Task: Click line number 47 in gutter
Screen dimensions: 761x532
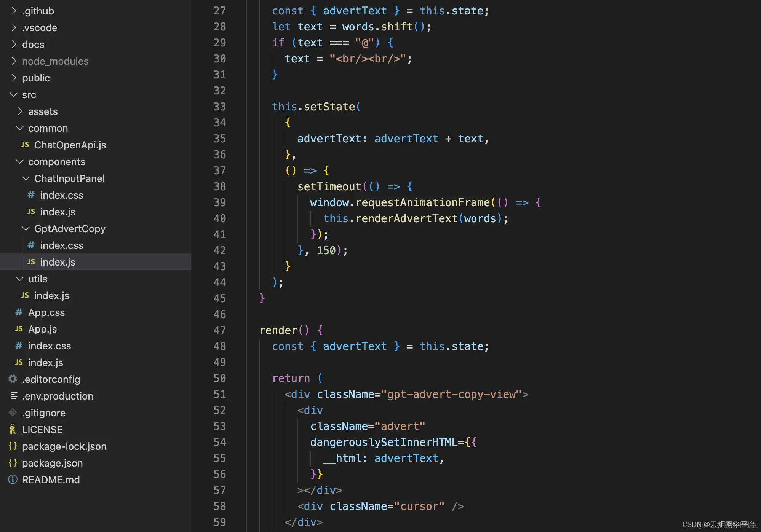Action: click(x=219, y=330)
